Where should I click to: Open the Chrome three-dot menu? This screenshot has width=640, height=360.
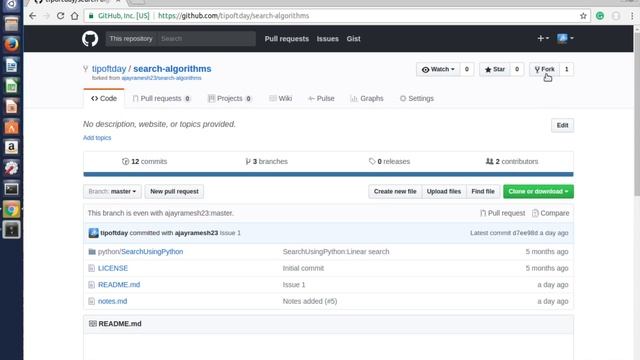tap(632, 16)
